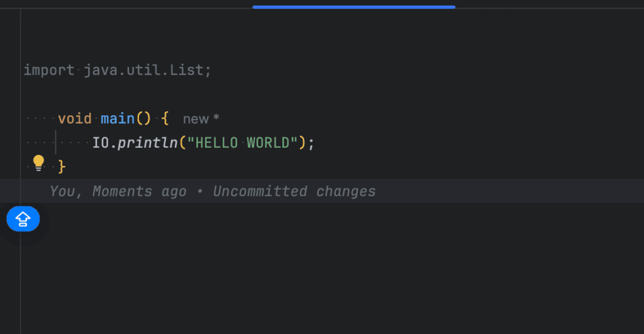Click the main method name
This screenshot has width=644, height=334.
point(118,118)
